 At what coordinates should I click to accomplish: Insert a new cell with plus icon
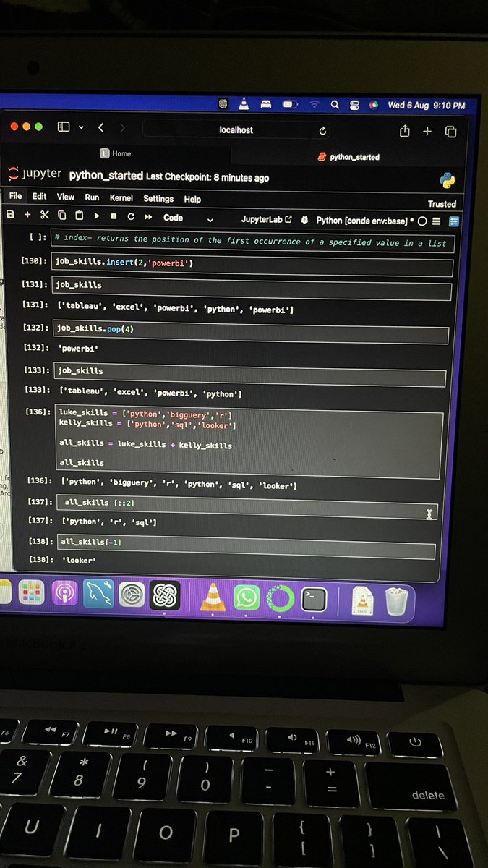pos(27,215)
